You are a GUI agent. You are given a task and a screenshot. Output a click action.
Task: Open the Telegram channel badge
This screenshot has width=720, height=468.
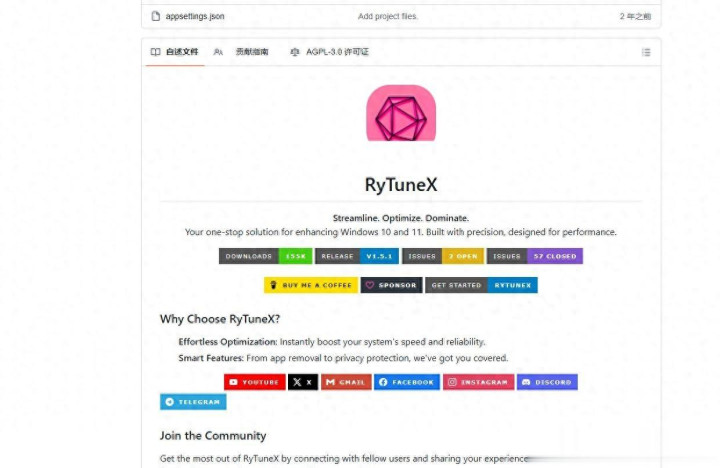pos(193,402)
